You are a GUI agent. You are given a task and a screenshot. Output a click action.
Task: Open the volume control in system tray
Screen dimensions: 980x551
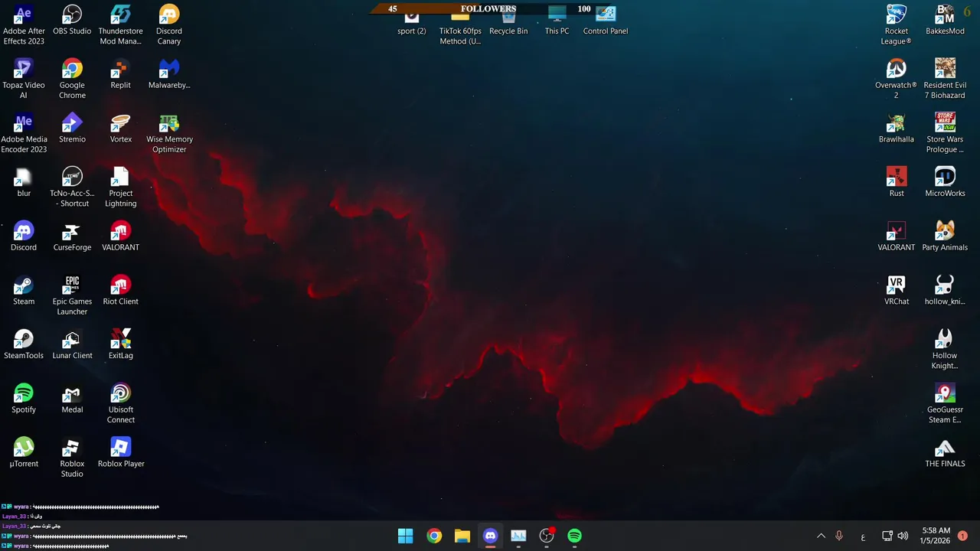coord(903,536)
